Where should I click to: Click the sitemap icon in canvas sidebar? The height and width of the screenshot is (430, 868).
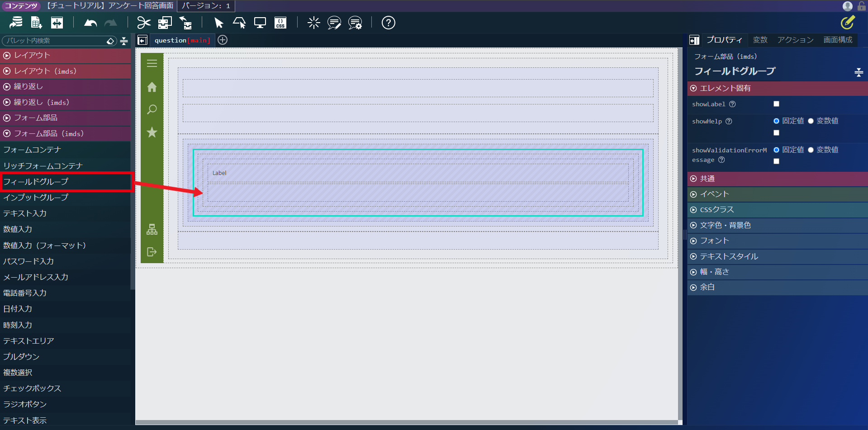pyautogui.click(x=152, y=229)
